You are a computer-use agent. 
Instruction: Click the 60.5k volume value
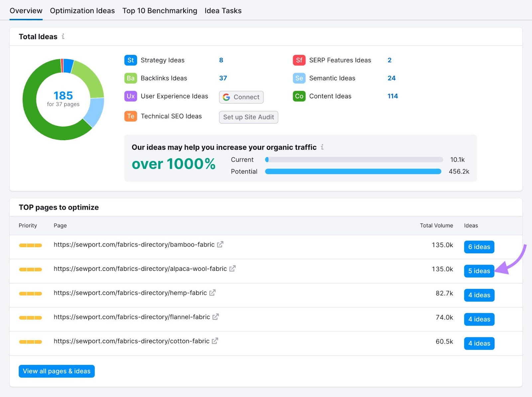pyautogui.click(x=444, y=342)
